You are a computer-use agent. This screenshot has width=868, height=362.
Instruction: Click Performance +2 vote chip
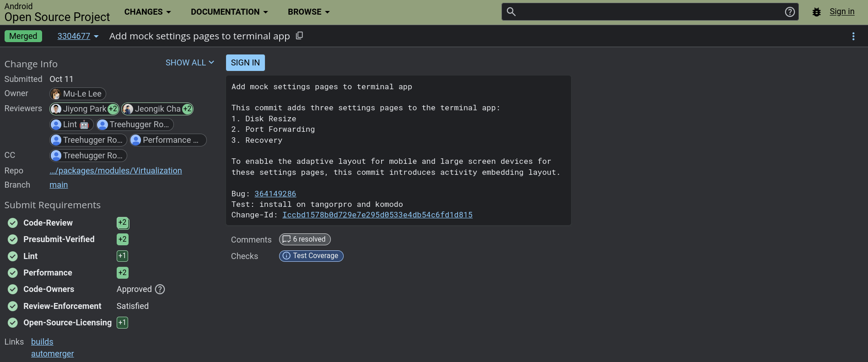[123, 273]
